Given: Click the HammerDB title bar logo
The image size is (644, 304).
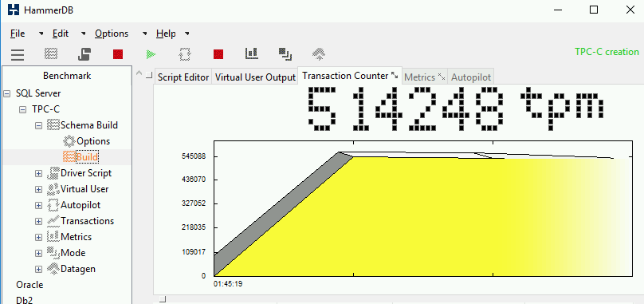Looking at the screenshot, I should 14,10.
